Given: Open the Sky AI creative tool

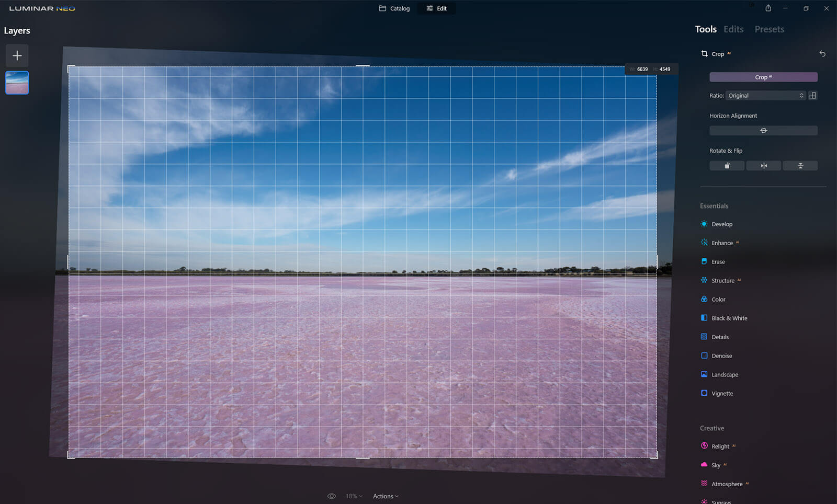Looking at the screenshot, I should 716,465.
